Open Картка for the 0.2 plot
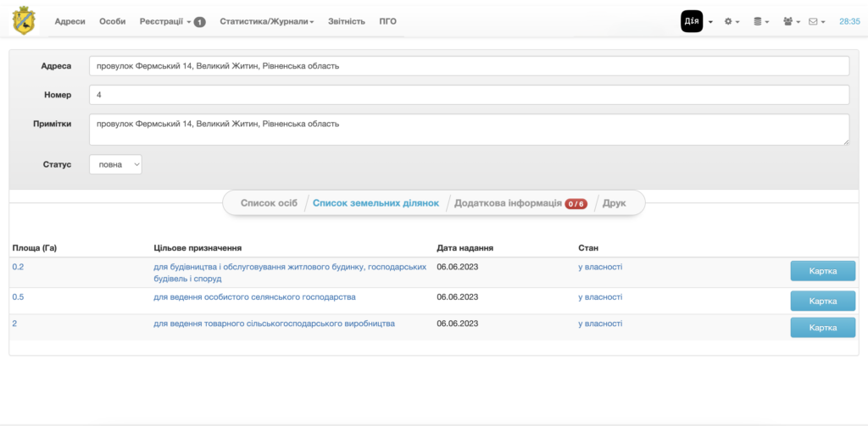The image size is (868, 426). pyautogui.click(x=822, y=271)
